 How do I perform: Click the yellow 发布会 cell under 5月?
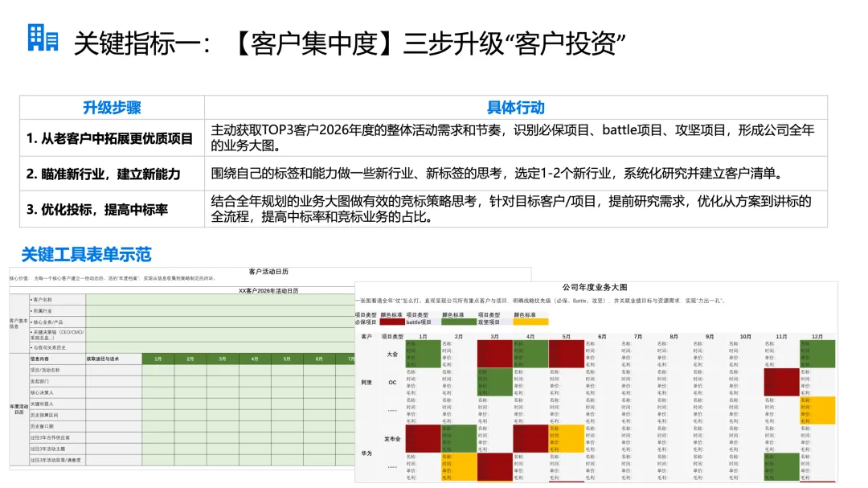coord(567,439)
